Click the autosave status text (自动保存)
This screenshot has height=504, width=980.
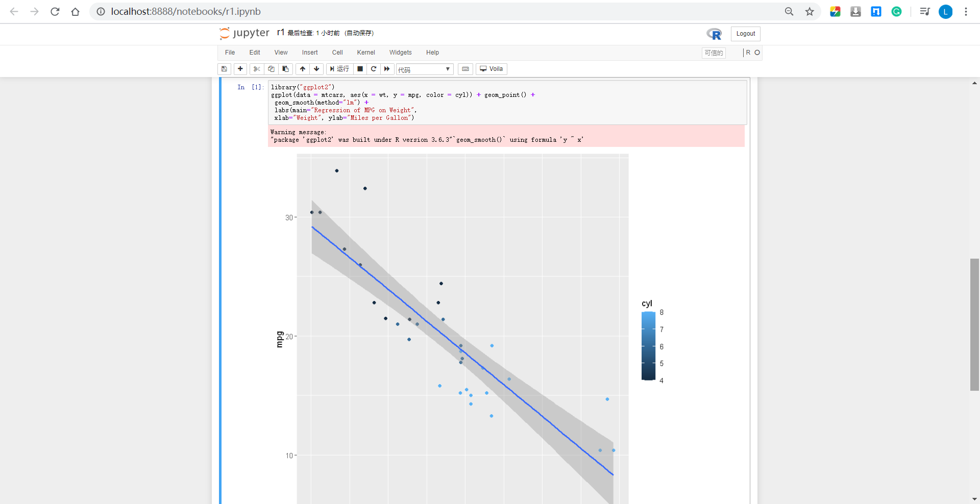click(x=359, y=33)
